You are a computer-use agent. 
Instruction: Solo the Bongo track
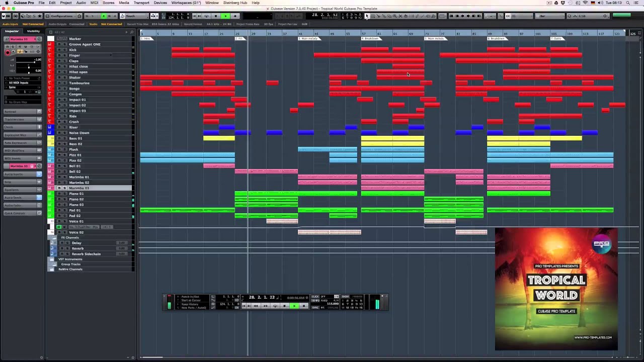pyautogui.click(x=64, y=88)
